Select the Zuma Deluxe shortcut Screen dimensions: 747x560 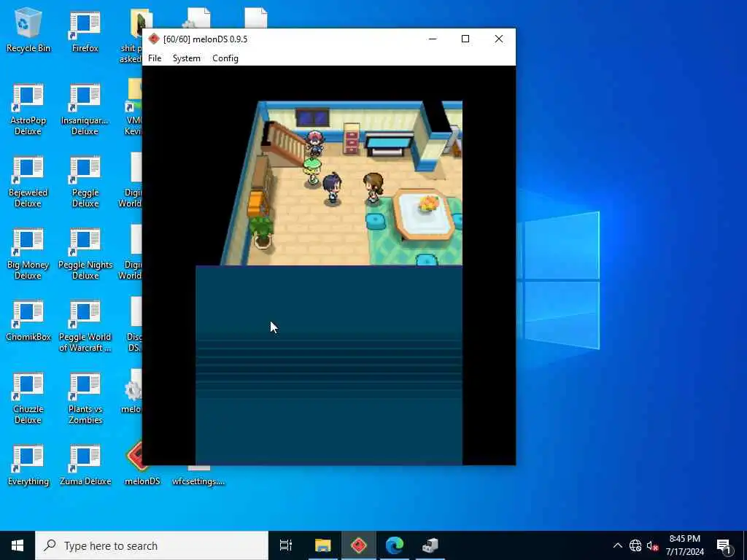click(x=85, y=465)
